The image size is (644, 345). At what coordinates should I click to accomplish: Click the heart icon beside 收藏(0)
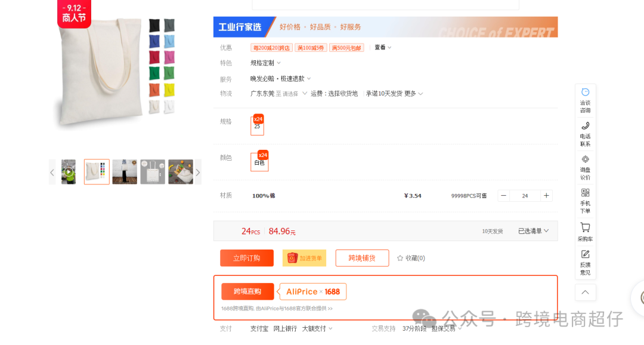pyautogui.click(x=401, y=258)
